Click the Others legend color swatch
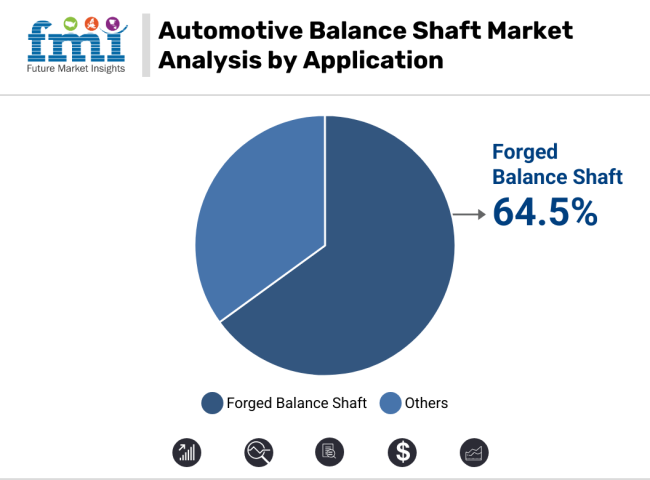 pyautogui.click(x=390, y=403)
